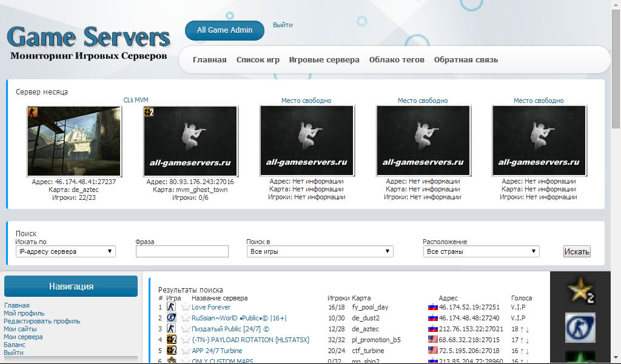Open Главная in the top navigation bar
Viewport: 621px width, 364px height.
click(x=209, y=60)
